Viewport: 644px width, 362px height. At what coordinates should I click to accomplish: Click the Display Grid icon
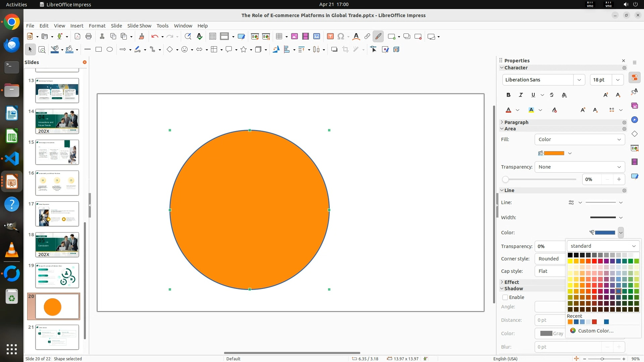point(213,37)
